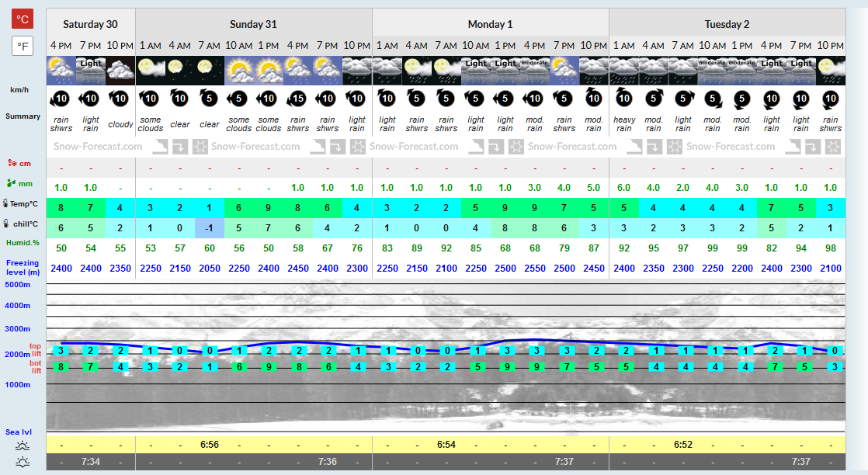868x475 pixels.
Task: Click the Humid.% row label
Action: [23, 242]
